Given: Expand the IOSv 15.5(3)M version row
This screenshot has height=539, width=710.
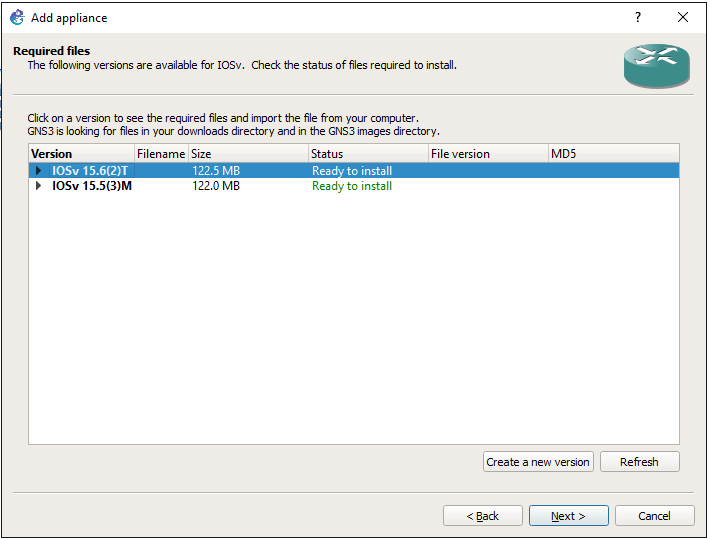Looking at the screenshot, I should 39,186.
